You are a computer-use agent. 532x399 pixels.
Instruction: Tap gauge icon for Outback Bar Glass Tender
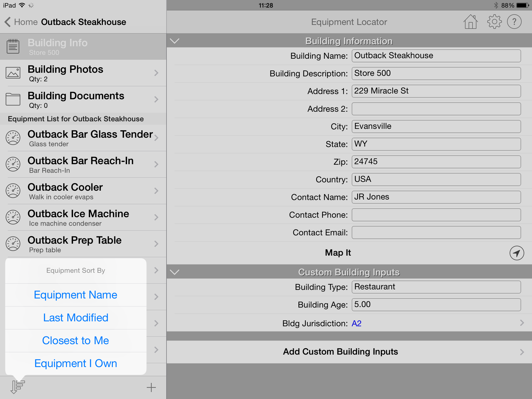coord(13,138)
